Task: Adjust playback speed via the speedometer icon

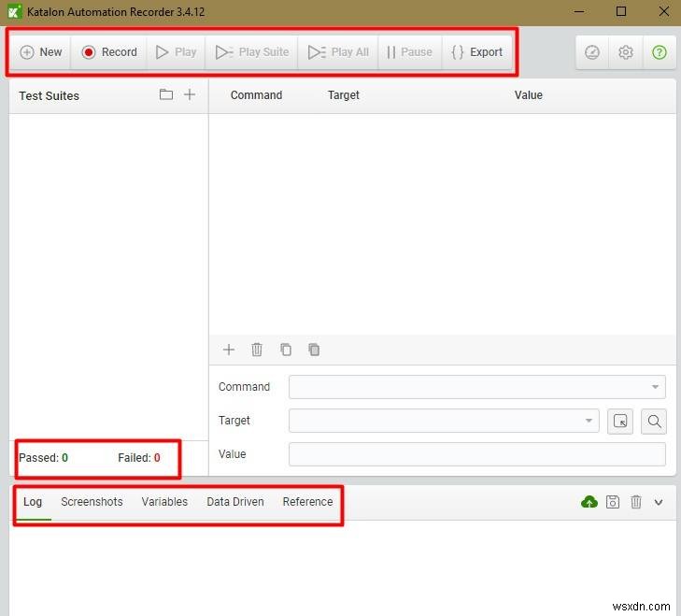Action: 592,52
